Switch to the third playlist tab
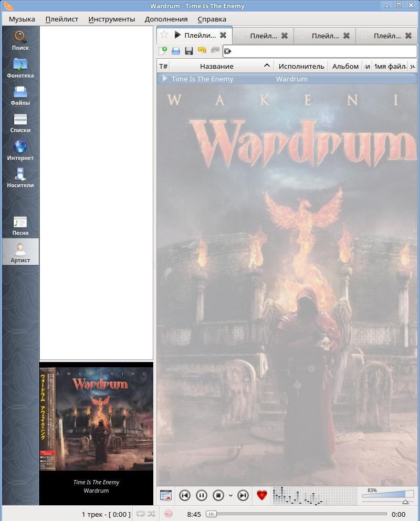 click(325, 36)
